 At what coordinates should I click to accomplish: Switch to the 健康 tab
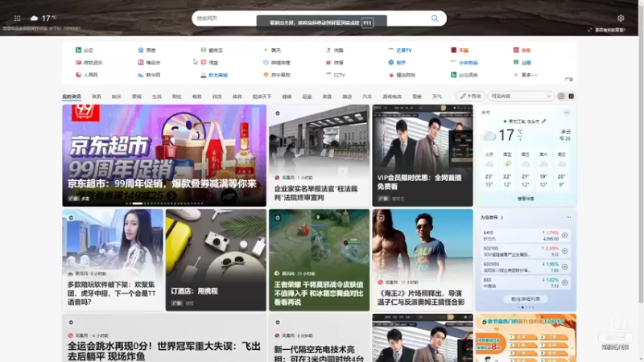click(287, 97)
